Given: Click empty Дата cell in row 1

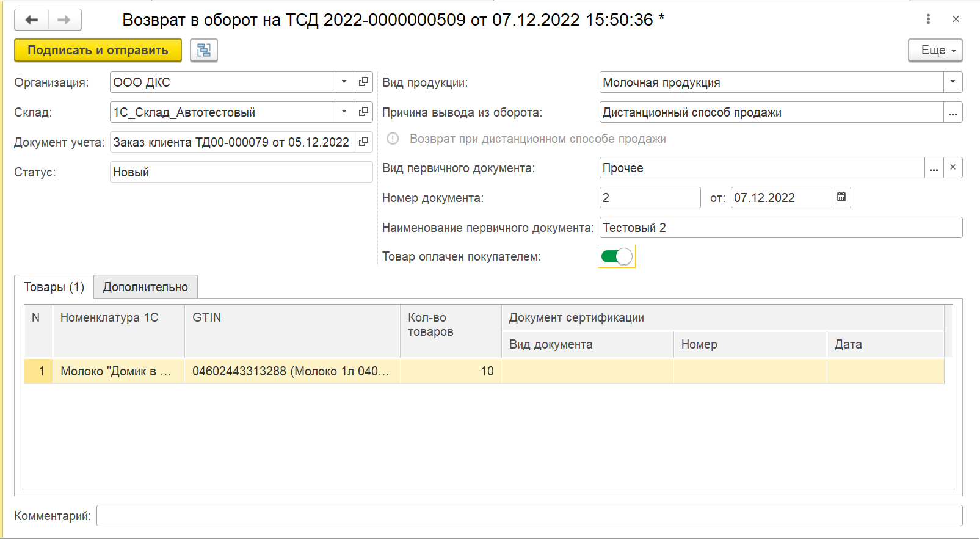Looking at the screenshot, I should coord(885,371).
